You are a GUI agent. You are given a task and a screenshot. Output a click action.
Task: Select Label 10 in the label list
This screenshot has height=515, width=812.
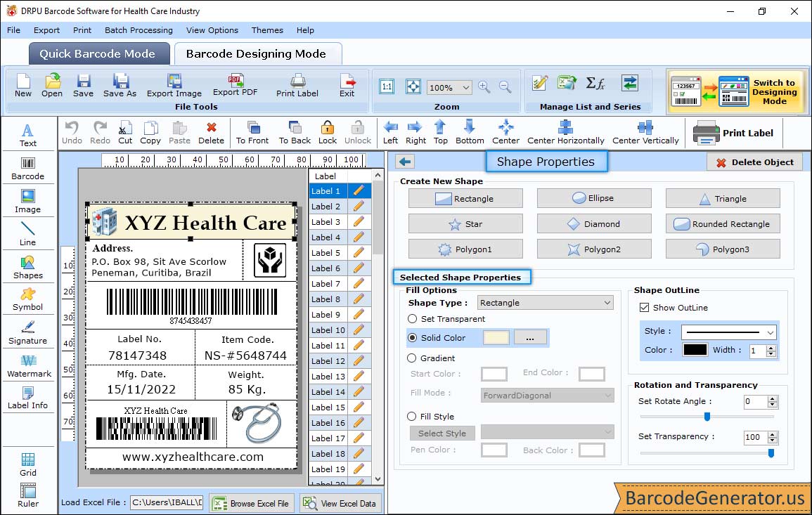pos(328,330)
